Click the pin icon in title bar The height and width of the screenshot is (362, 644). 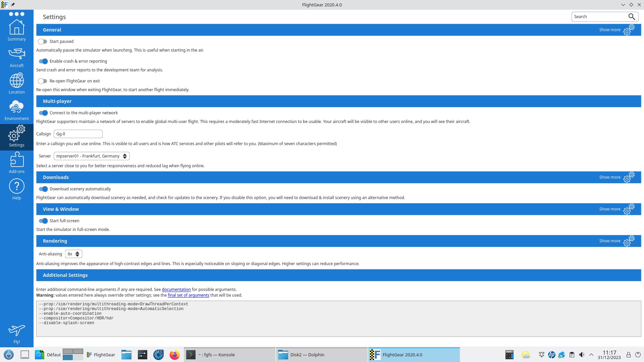(x=13, y=5)
